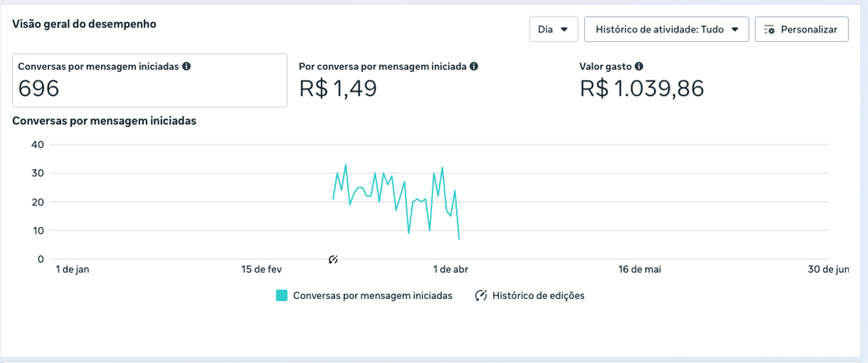Viewport: 868px width, 363px height.
Task: Click the dropdown arrow in the Dia button
Action: (564, 30)
